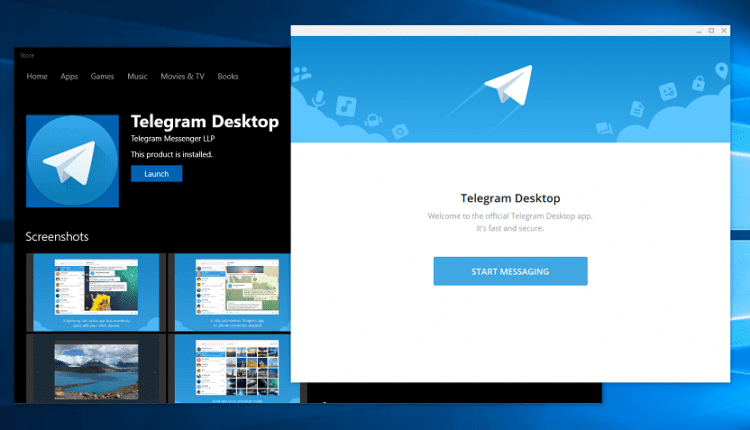The width and height of the screenshot is (750, 430).
Task: Select the Movies & TV tab
Action: (x=182, y=76)
